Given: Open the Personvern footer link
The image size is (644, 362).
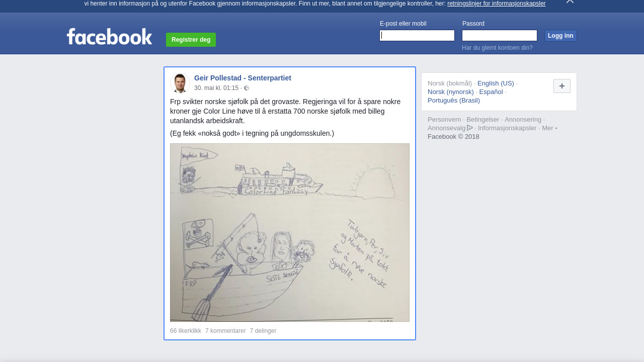Looking at the screenshot, I should 444,120.
